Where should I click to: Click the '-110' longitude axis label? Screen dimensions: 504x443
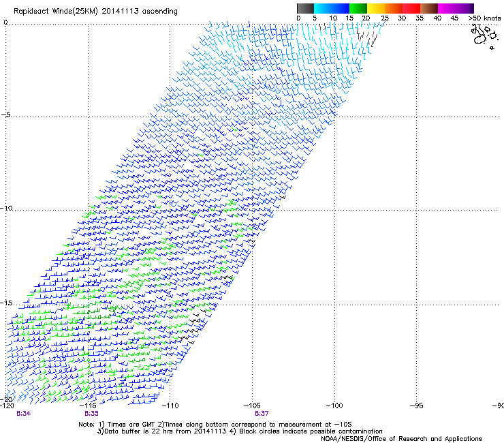pyautogui.click(x=170, y=406)
